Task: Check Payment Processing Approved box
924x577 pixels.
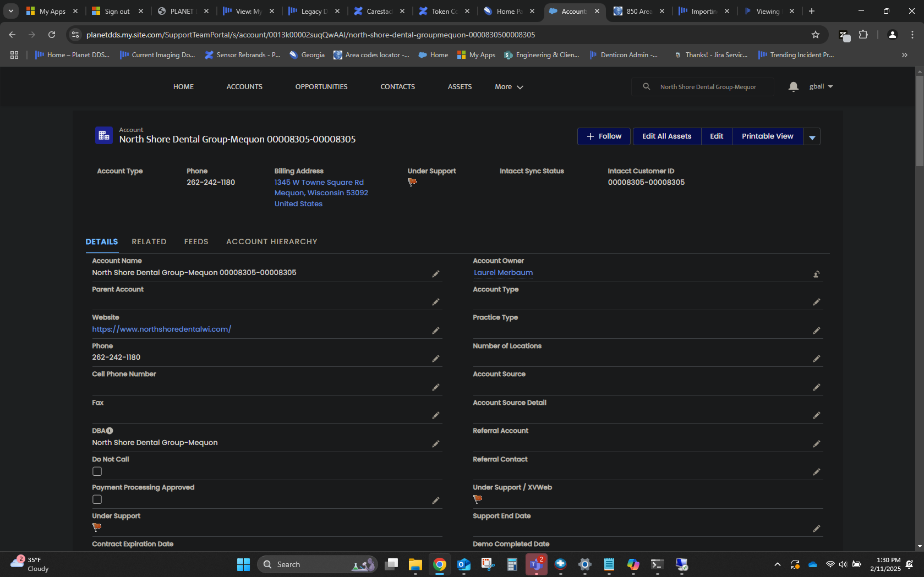Action: [x=97, y=499]
